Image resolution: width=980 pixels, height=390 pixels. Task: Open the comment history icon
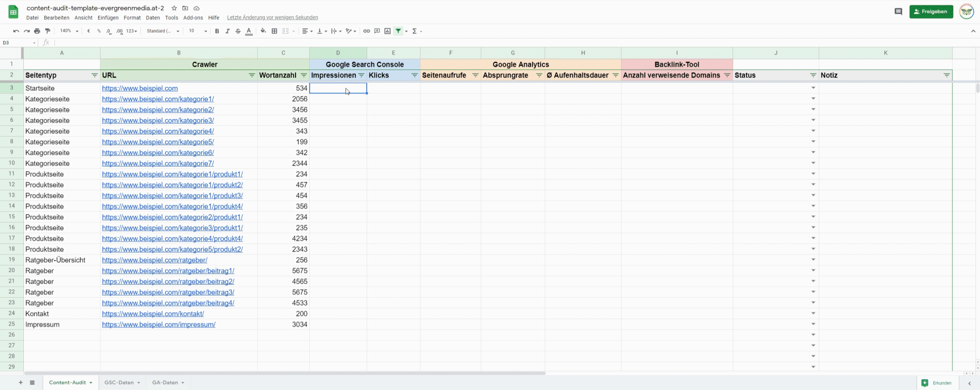pyautogui.click(x=898, y=11)
